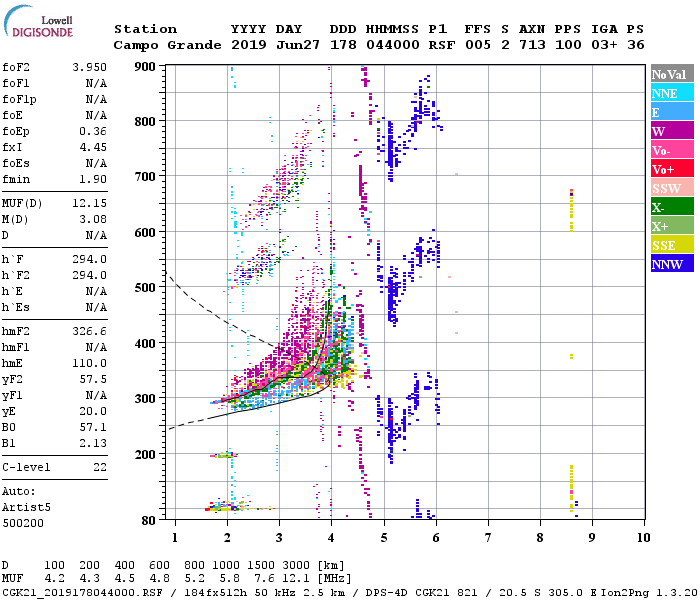Screen dimensions: 700x600
Task: Click the 4 MHz frequency axis label
Action: 331,538
